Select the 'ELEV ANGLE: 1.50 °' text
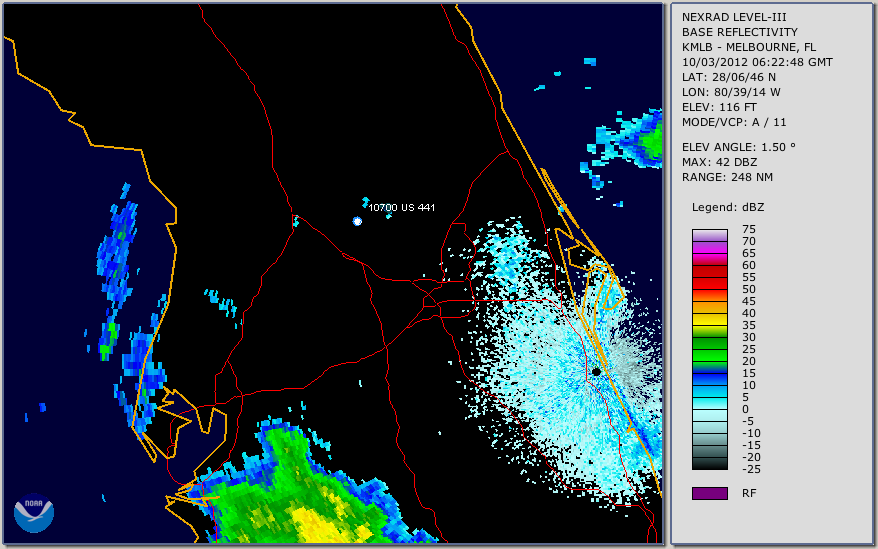878x549 pixels. point(739,147)
